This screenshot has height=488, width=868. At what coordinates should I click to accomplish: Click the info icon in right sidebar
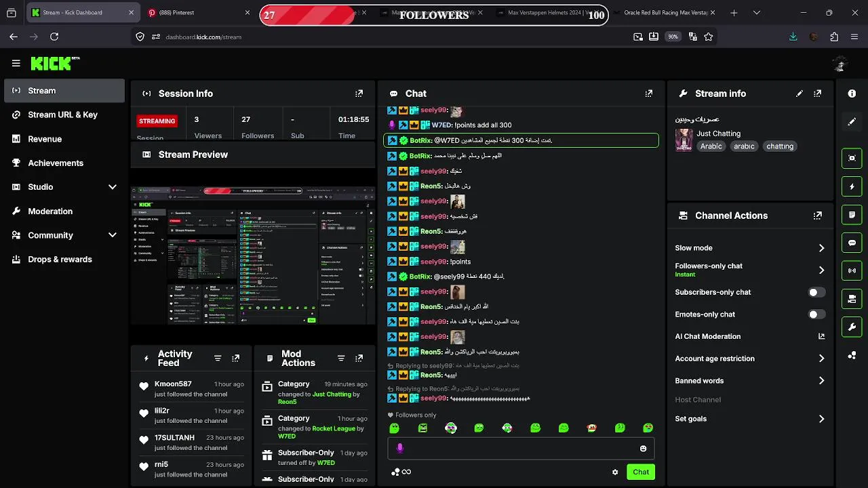pos(852,94)
